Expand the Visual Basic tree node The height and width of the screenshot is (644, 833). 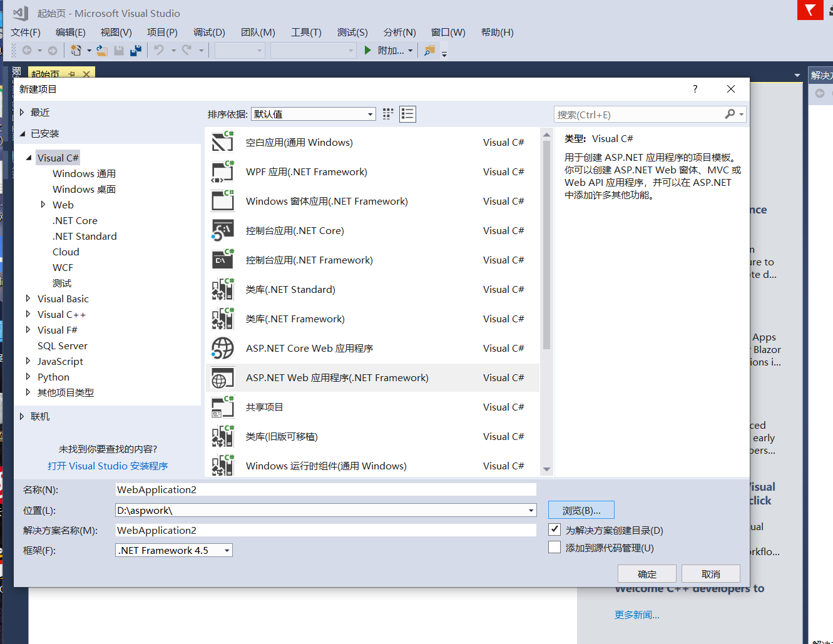point(28,299)
